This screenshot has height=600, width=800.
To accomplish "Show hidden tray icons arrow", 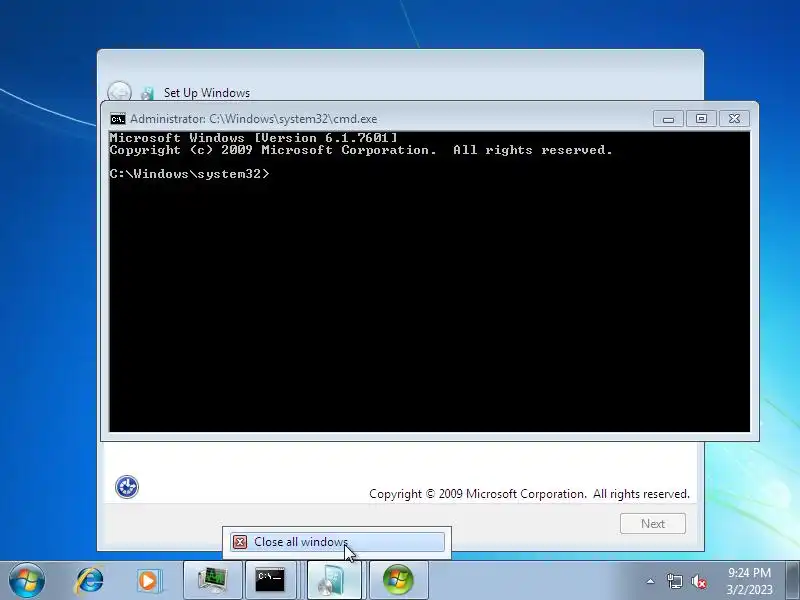I will (x=651, y=581).
